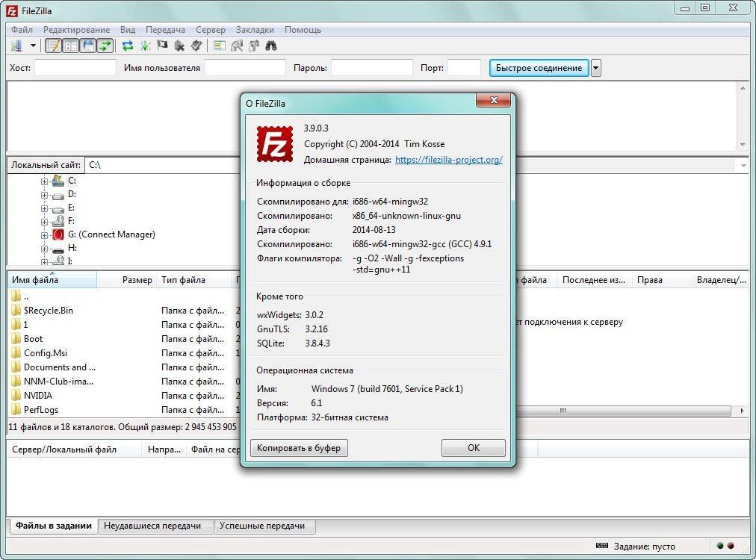Click the remote list horizontal scrollbar
The width and height of the screenshot is (756, 560).
(x=623, y=411)
